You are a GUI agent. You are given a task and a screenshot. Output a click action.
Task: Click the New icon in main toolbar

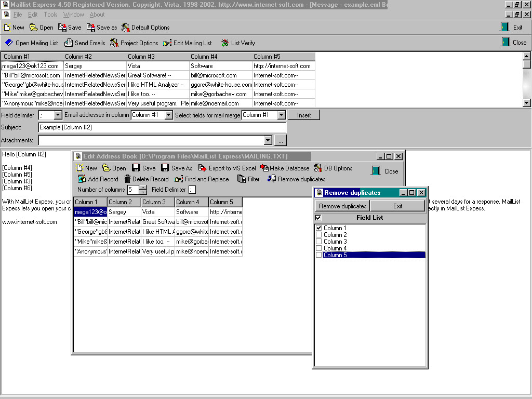click(7, 28)
